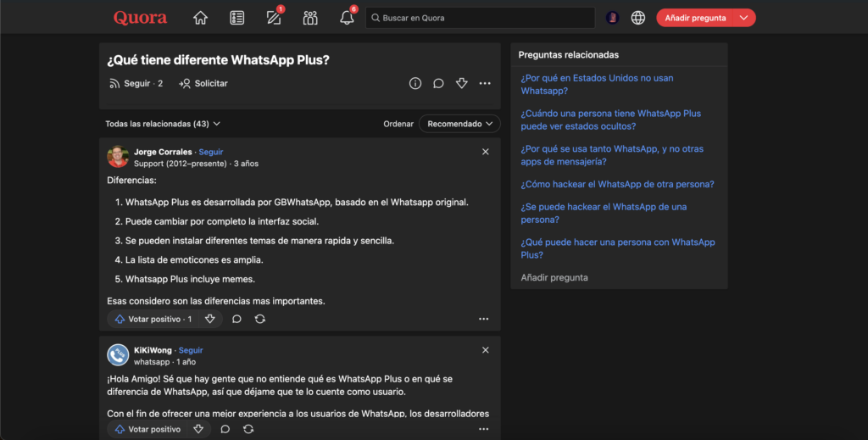Open question about otras apps de mensajería
The height and width of the screenshot is (440, 868).
(612, 155)
